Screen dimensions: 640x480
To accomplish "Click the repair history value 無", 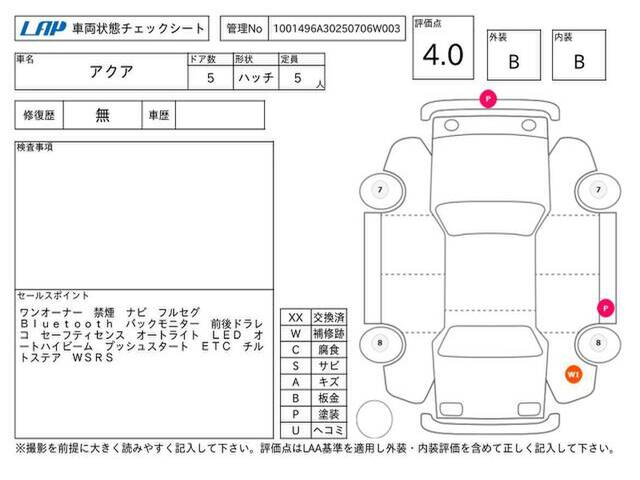I will pyautogui.click(x=102, y=115).
